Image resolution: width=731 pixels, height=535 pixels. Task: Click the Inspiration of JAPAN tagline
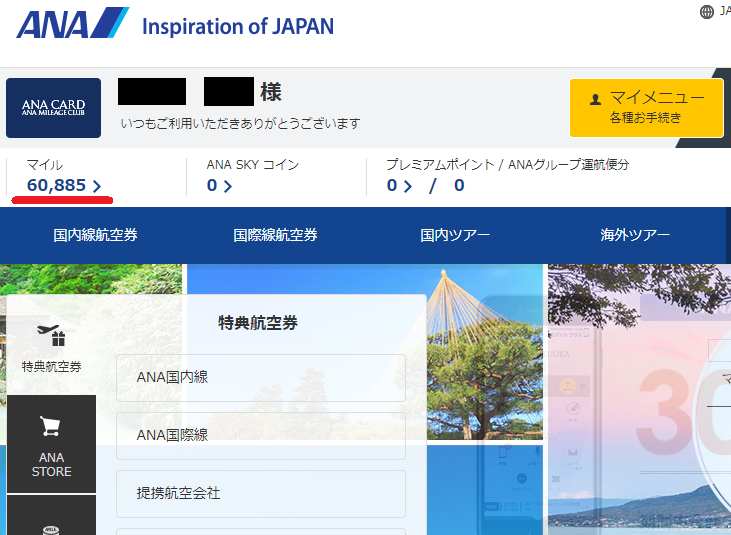click(x=238, y=27)
